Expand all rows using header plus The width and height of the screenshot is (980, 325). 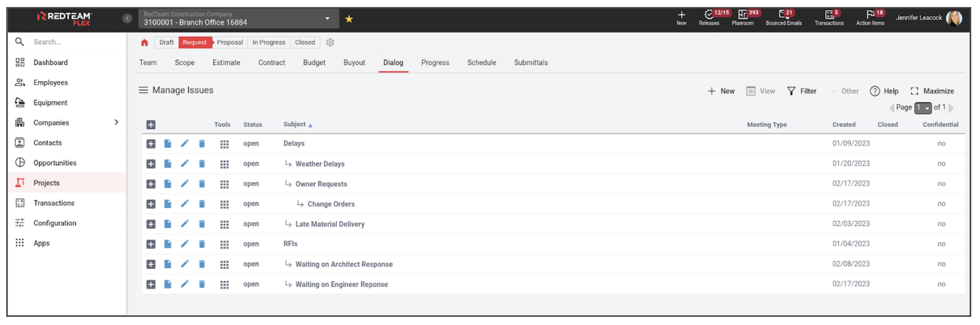click(151, 125)
